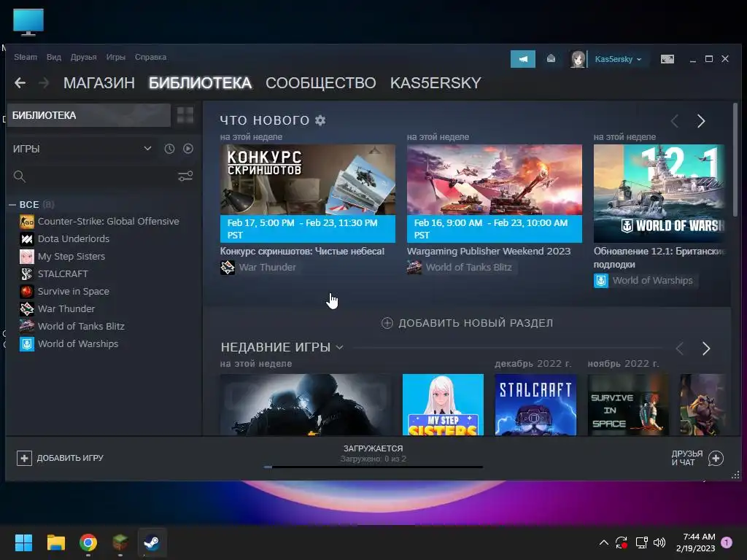Open Friends and Chat plus icon
This screenshot has width=747, height=560.
pos(716,458)
